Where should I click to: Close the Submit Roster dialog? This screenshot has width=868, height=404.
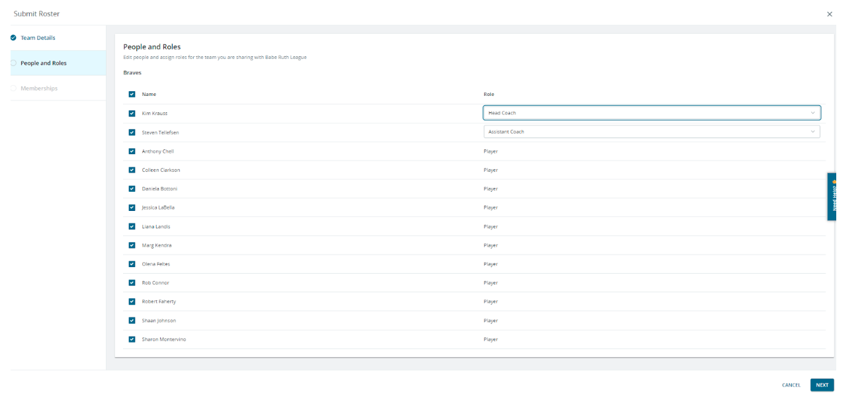click(829, 14)
